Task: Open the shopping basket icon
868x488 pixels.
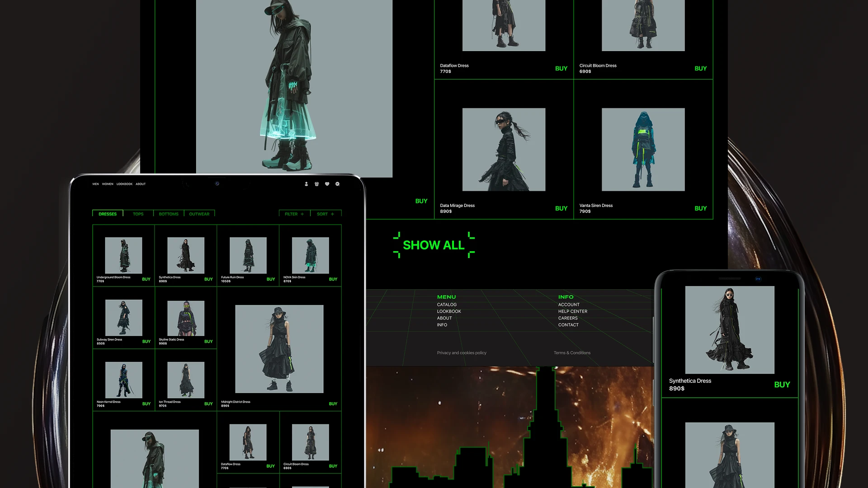Action: 316,184
